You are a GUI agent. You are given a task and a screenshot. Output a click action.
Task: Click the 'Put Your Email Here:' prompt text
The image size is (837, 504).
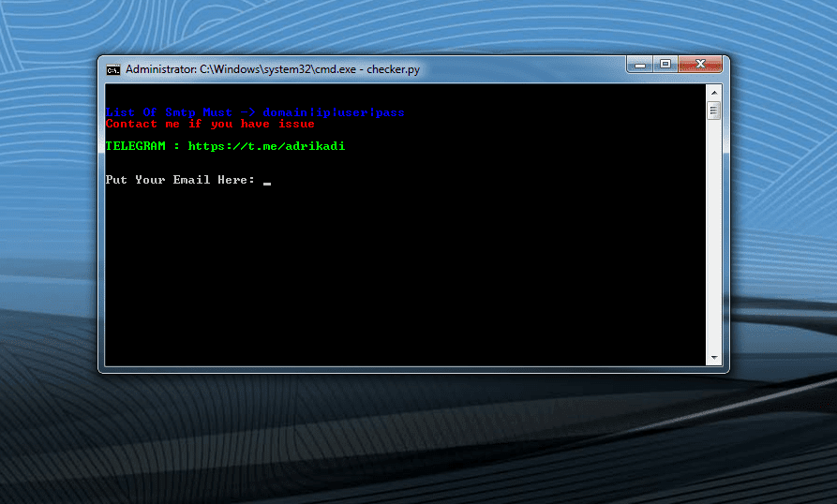180,180
